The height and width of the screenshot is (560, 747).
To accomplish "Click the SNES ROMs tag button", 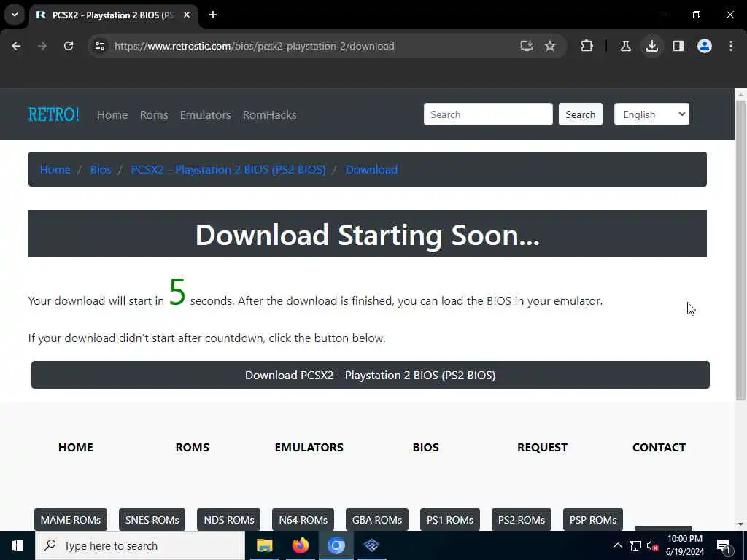I will (152, 519).
